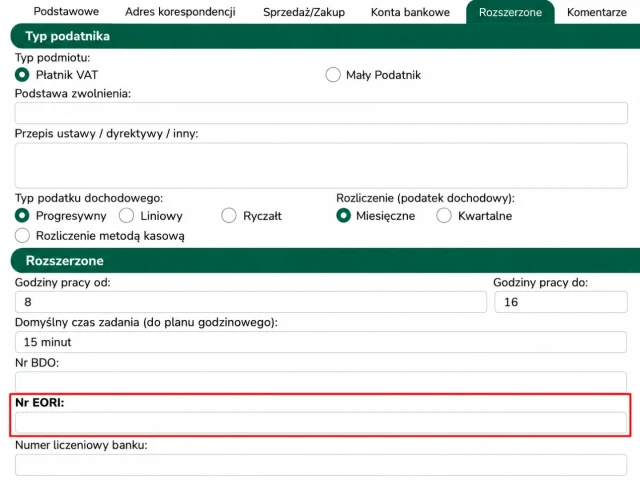Open the Komentarze tab
The image size is (640, 480).
[x=597, y=12]
